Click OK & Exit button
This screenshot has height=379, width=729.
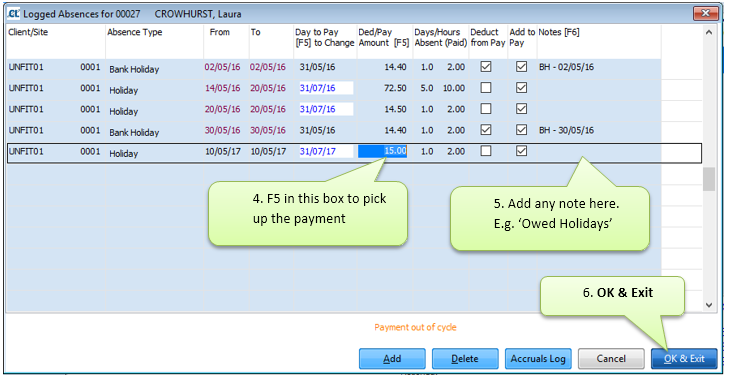tap(684, 359)
